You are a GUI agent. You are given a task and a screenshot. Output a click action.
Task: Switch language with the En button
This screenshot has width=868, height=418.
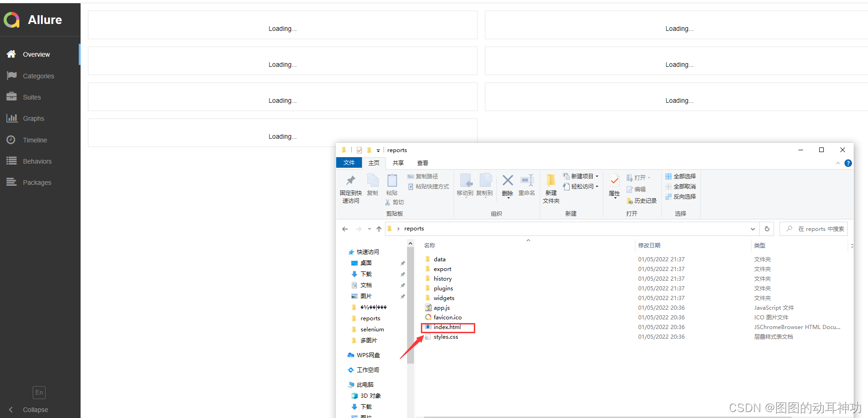[x=39, y=392]
